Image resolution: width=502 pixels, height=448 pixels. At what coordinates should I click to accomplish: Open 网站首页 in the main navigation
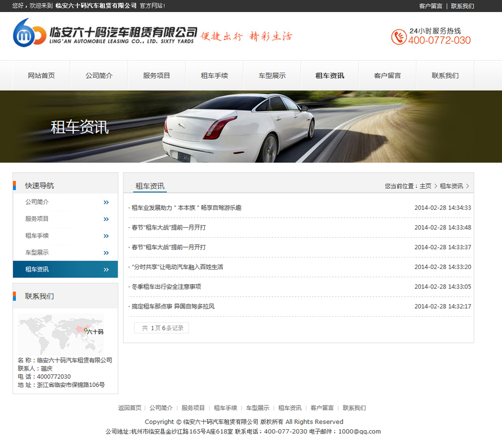[x=41, y=75]
